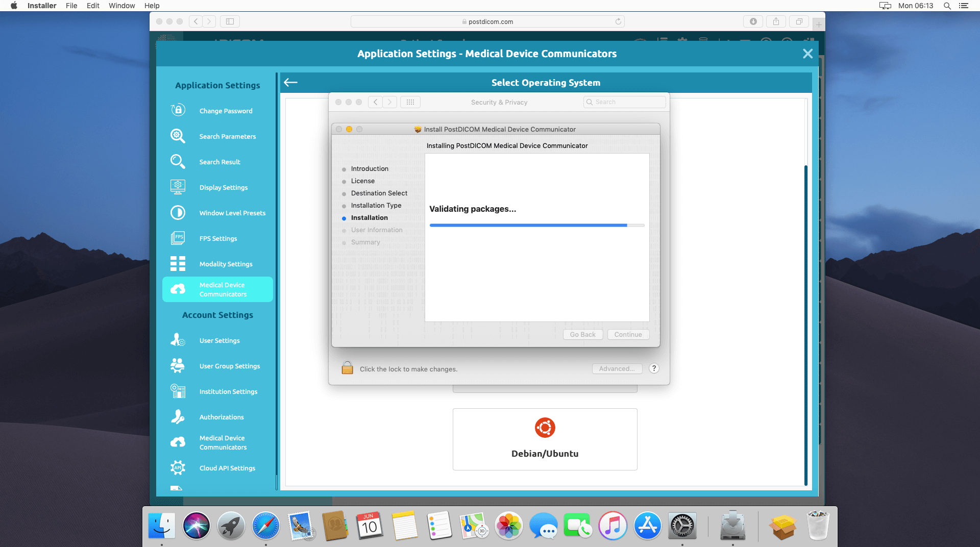Viewport: 980px width, 547px height.
Task: Open User Group Settings
Action: (217, 366)
